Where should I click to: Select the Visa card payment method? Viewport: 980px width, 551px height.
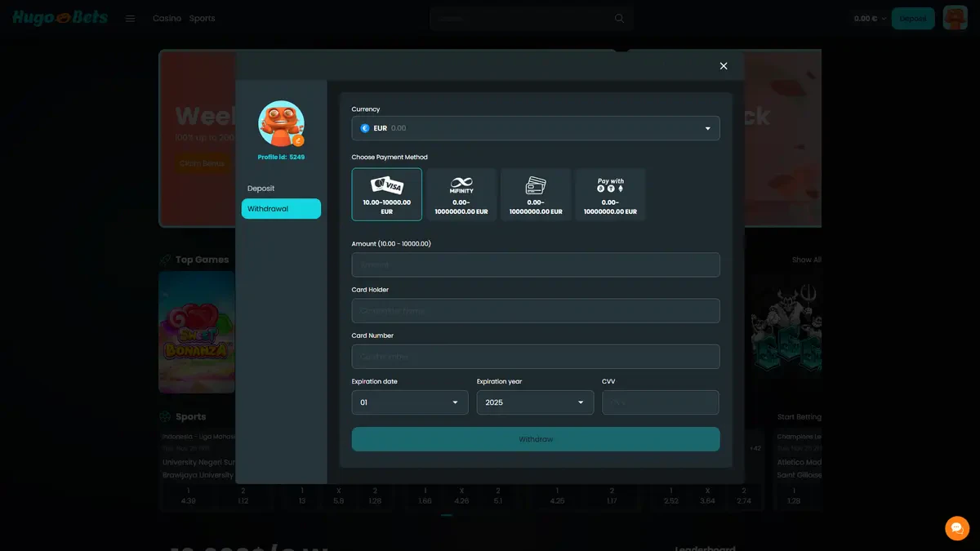(386, 194)
